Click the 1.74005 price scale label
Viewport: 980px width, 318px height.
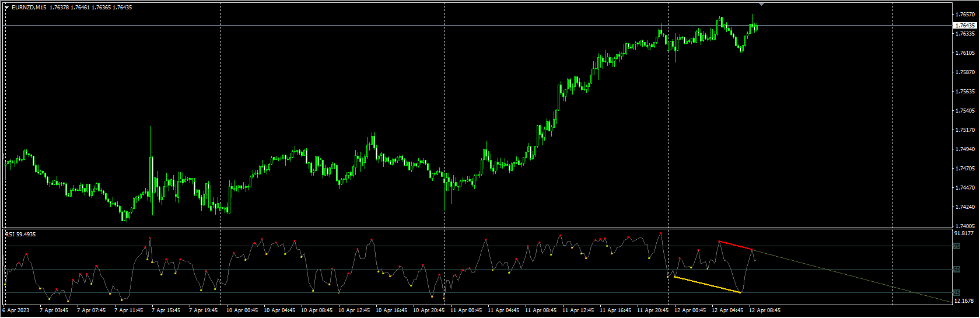point(965,226)
